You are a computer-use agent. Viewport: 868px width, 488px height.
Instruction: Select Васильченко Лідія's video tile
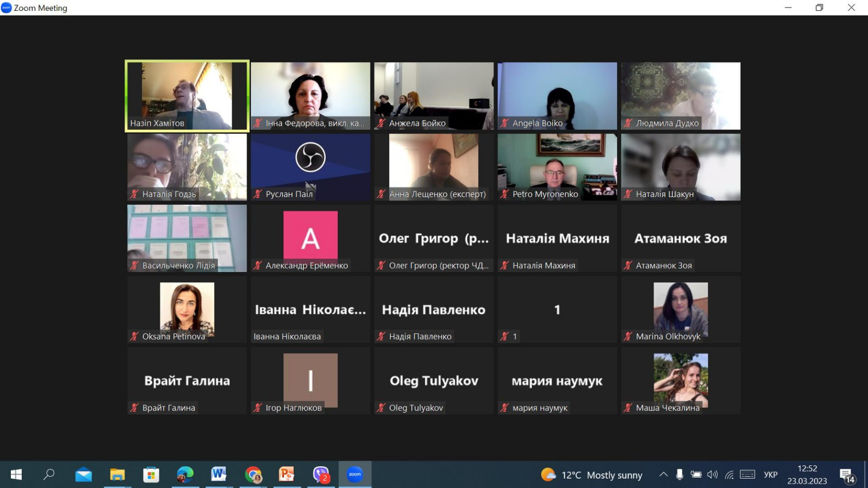click(187, 238)
